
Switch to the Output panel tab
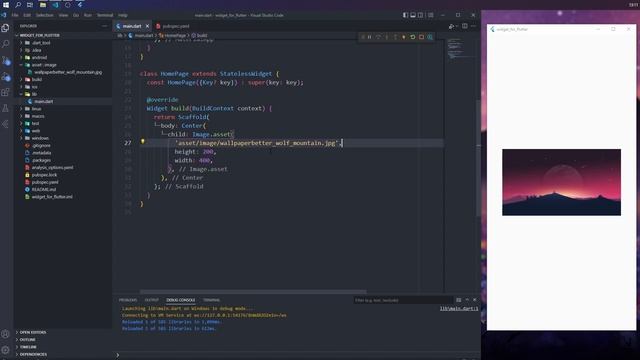click(x=151, y=300)
